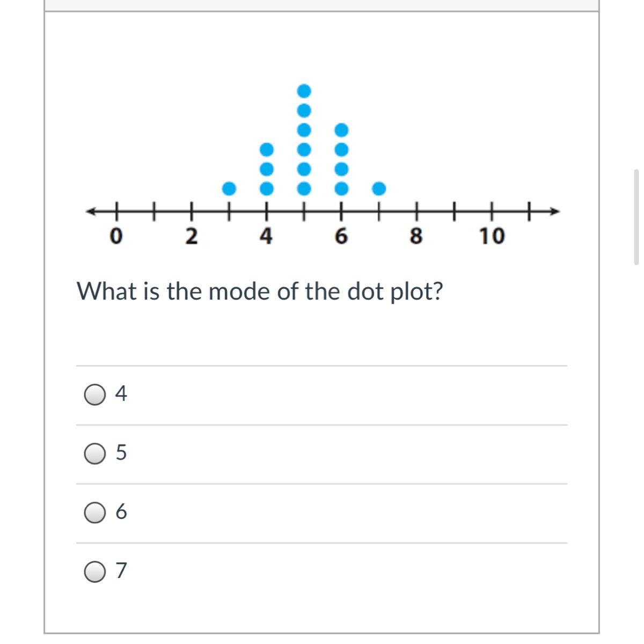
Task: Click the axis label '10' on number line
Action: 492,236
